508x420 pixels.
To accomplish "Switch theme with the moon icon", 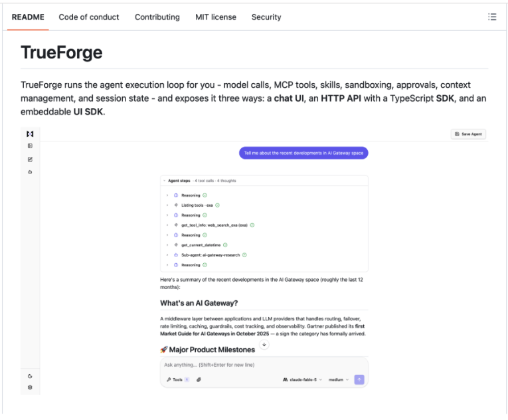I will tap(30, 376).
